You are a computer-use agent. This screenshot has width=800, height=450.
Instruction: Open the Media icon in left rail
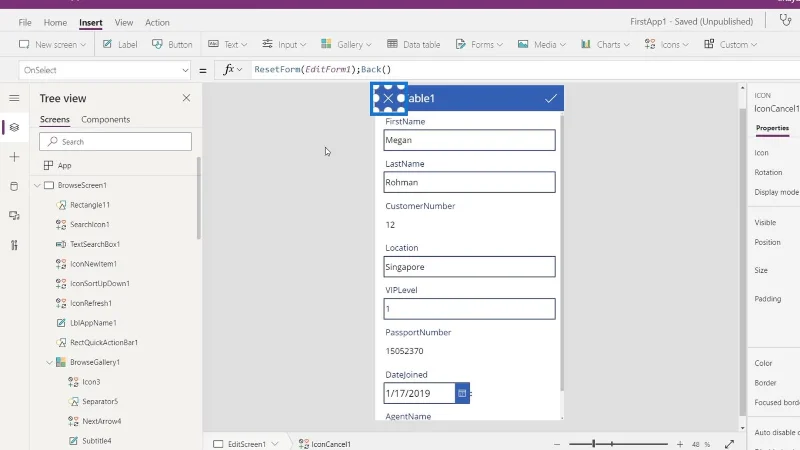pyautogui.click(x=14, y=216)
